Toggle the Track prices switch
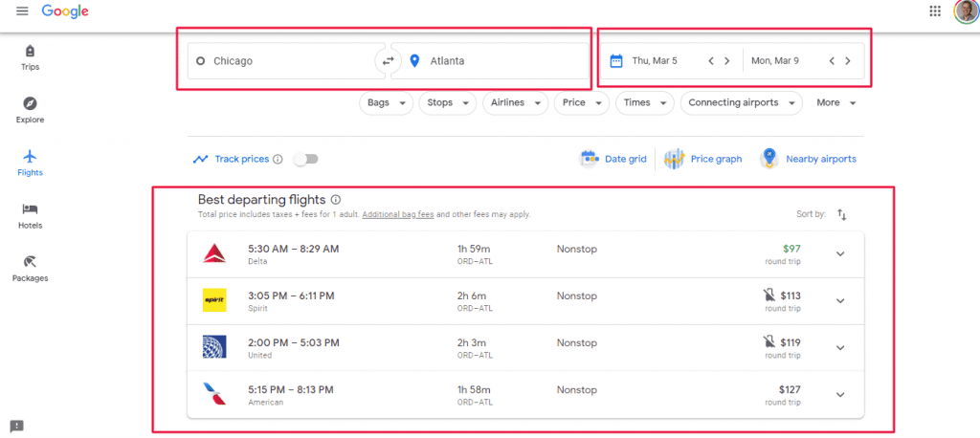This screenshot has height=438, width=980. 306,160
